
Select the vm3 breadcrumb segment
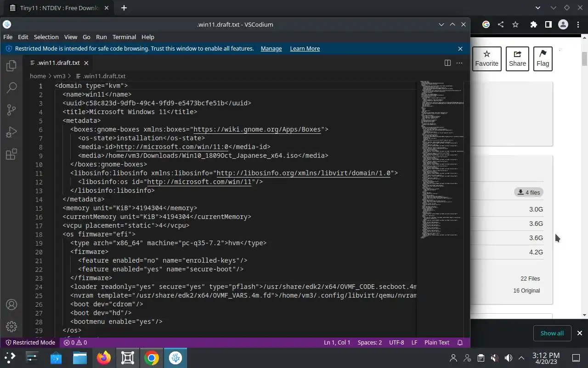click(x=59, y=76)
